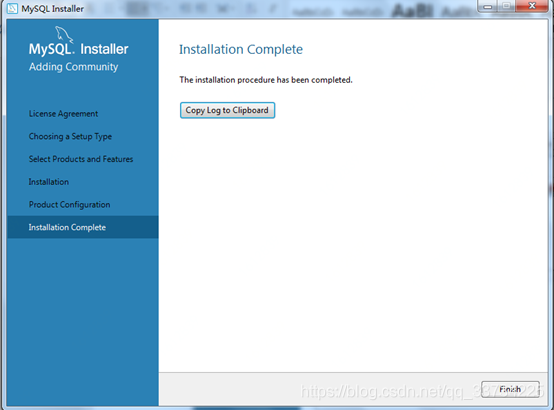554x410 pixels.
Task: Click 'The installation procedure has been completed.' text
Action: coord(266,80)
